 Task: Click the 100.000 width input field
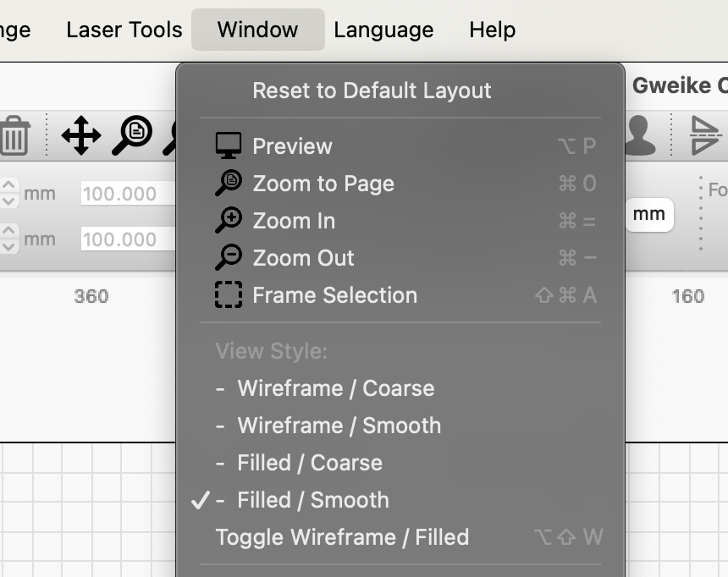pyautogui.click(x=127, y=193)
